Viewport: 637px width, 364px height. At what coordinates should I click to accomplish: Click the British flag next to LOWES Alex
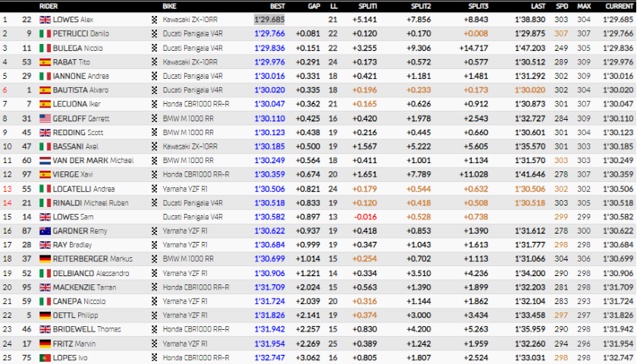click(45, 20)
